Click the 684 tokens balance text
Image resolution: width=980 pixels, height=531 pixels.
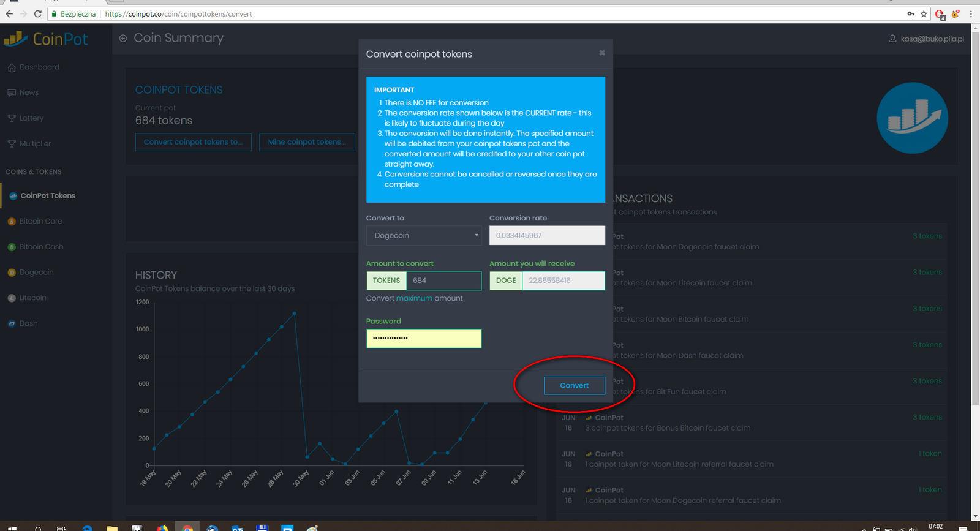tap(164, 121)
